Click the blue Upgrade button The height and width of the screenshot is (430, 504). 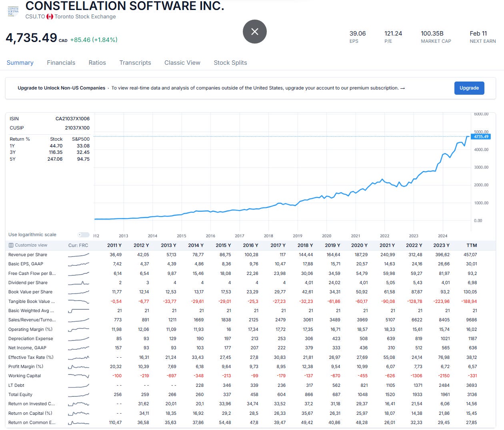[469, 88]
